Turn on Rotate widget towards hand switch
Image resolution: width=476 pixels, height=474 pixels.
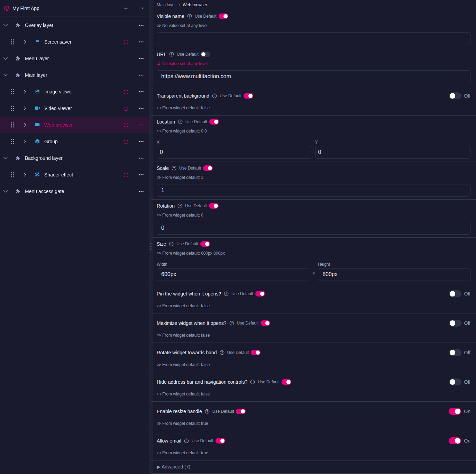tap(455, 353)
